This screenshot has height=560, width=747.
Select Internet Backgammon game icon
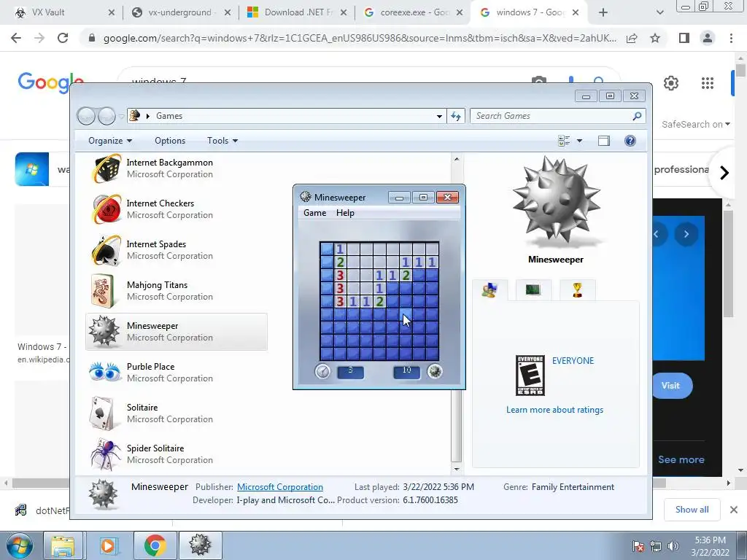pos(107,168)
